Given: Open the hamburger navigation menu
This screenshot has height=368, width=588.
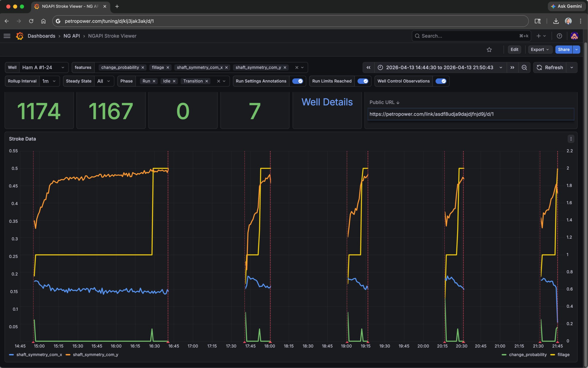Looking at the screenshot, I should 7,36.
